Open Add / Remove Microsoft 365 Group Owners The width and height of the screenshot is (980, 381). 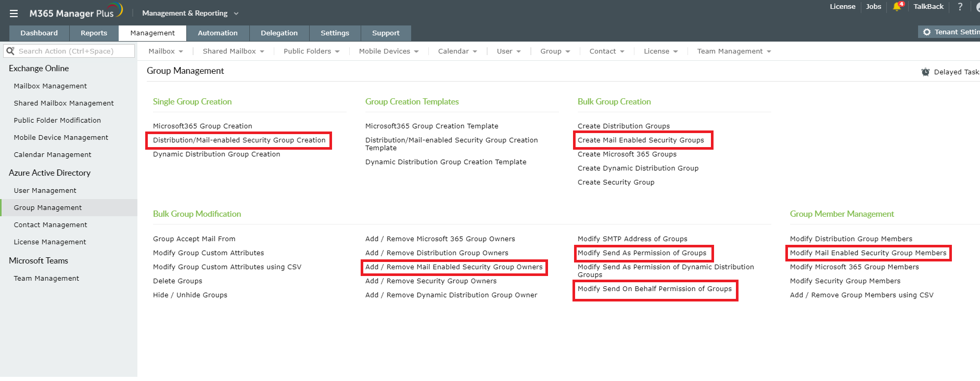tap(440, 239)
